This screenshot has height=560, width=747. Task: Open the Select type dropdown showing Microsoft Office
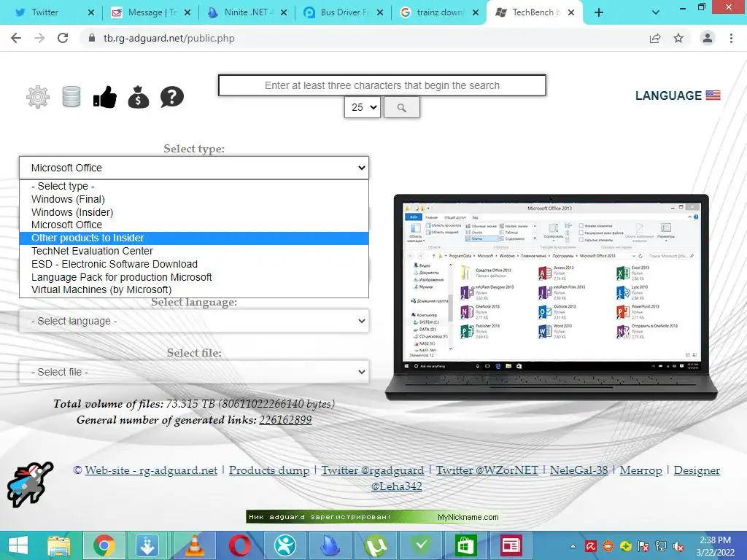[194, 168]
